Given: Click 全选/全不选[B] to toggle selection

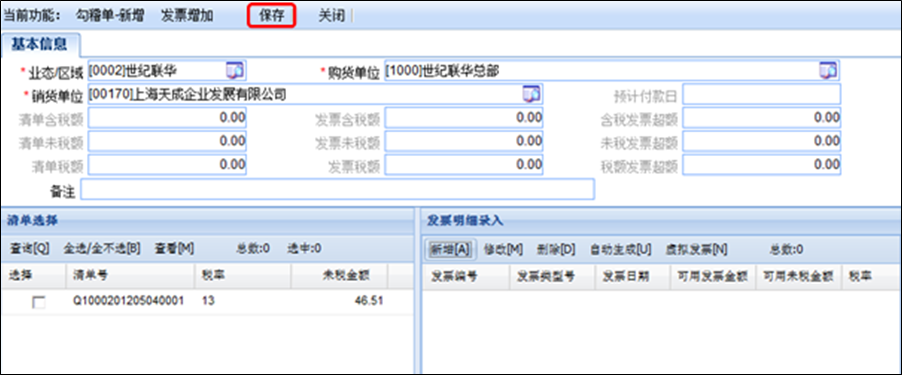Looking at the screenshot, I should click(102, 249).
